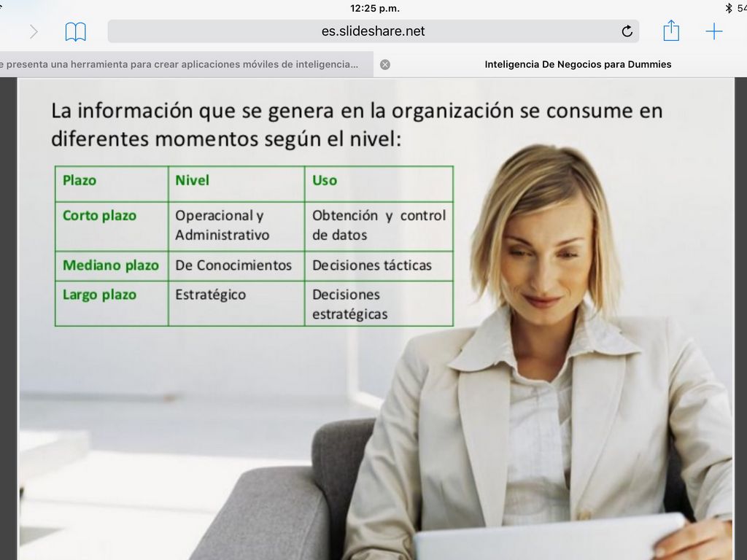Tap the es.slideshare.net address bar

[373, 31]
